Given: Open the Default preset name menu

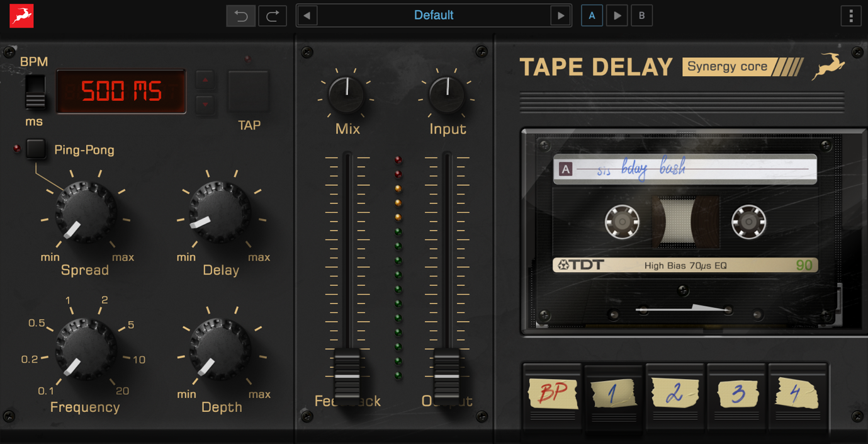Looking at the screenshot, I should click(x=434, y=16).
